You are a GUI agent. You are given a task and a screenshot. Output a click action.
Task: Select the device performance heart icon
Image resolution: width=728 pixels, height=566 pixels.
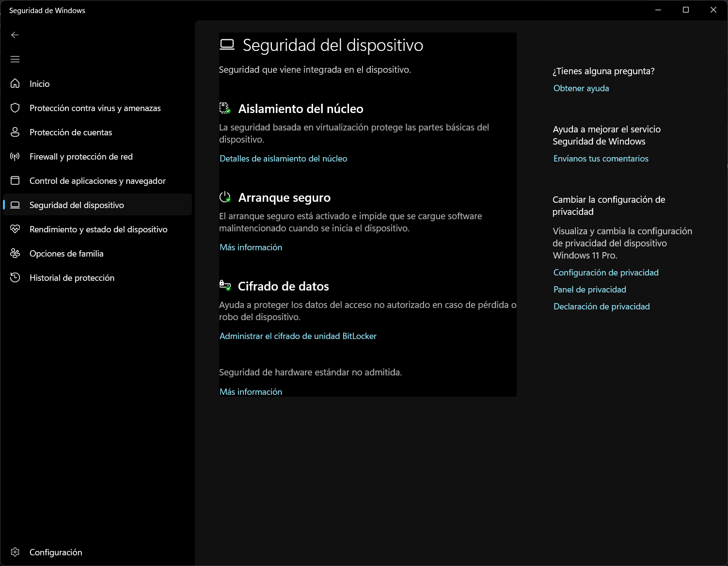(x=15, y=229)
